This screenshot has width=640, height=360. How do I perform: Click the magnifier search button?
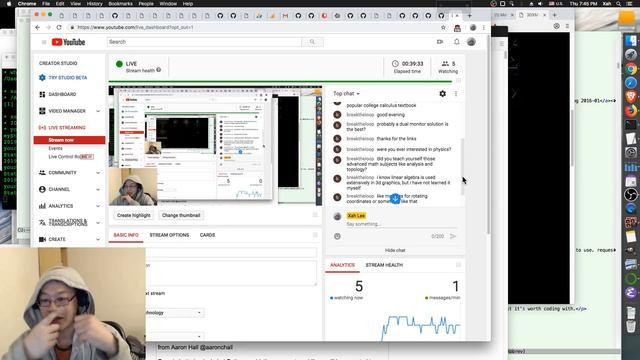(312, 42)
